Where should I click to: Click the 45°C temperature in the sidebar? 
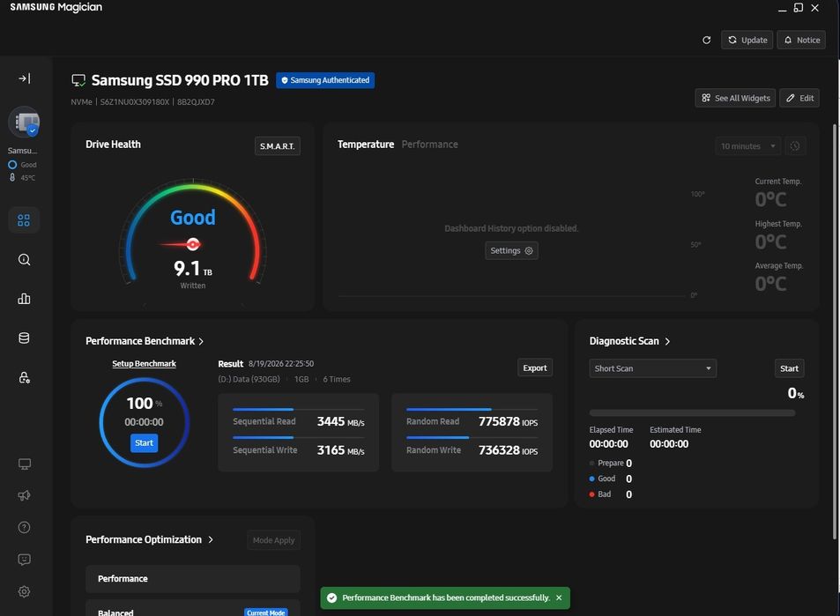pos(28,178)
